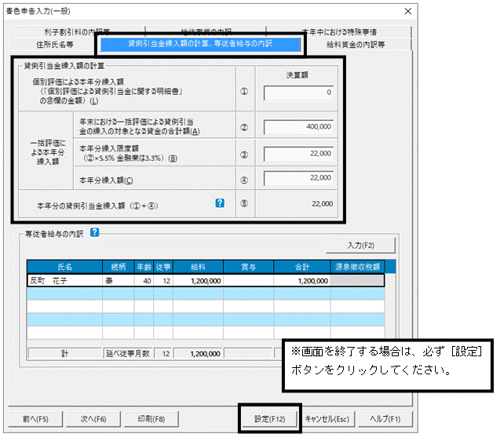Select 給料 cell in 反町 花子 row

click(x=198, y=281)
